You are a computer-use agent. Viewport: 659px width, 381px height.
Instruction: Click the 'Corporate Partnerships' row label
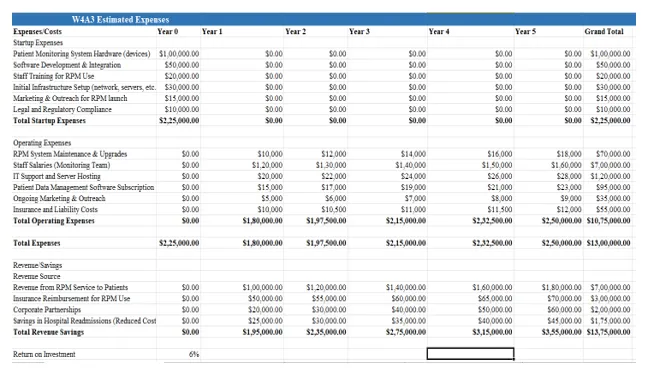47,310
